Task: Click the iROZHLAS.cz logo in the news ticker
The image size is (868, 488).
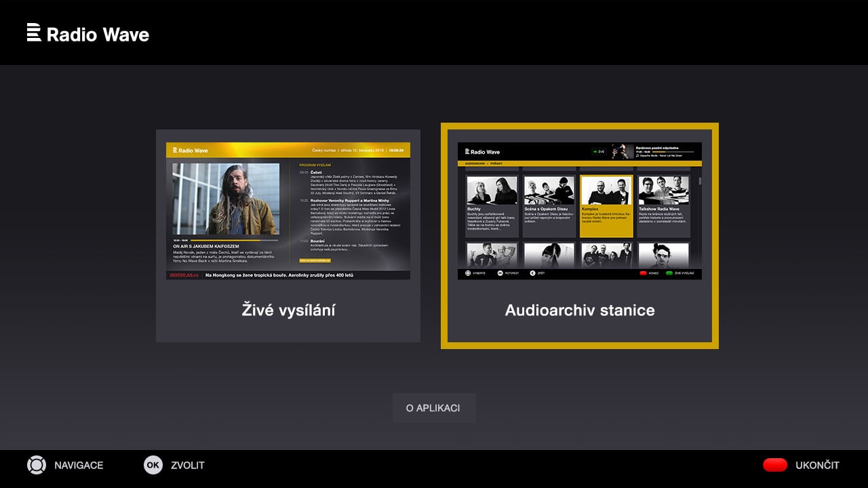Action: (183, 275)
